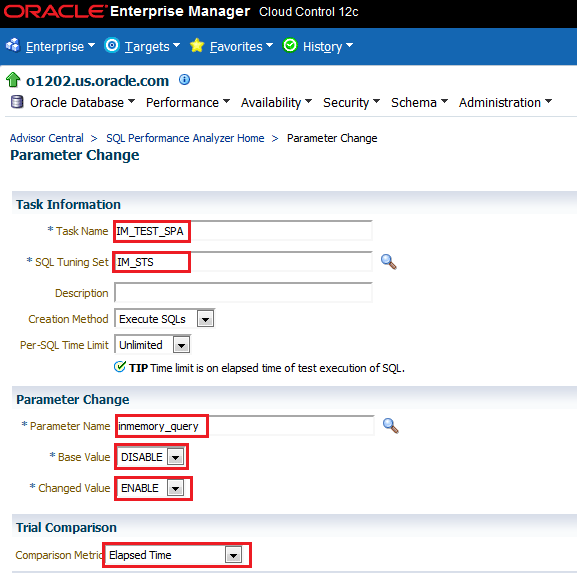Open the Targets menu
The image size is (577, 573).
(152, 46)
